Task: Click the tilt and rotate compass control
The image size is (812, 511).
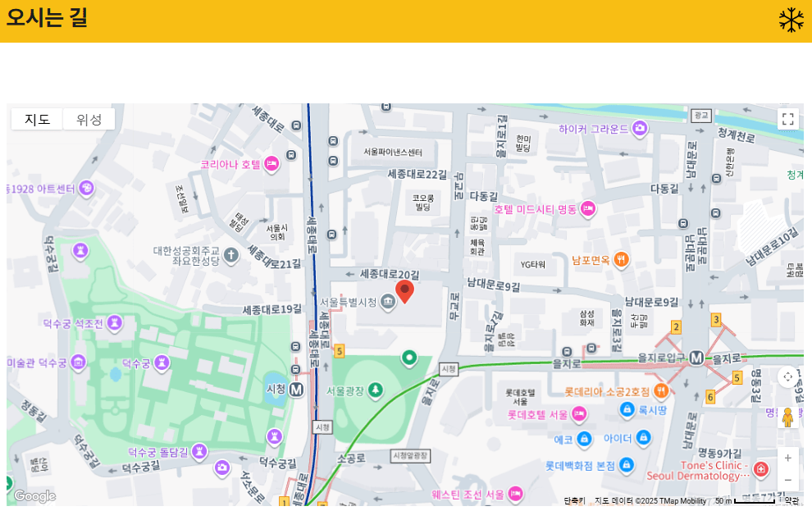Action: [787, 376]
